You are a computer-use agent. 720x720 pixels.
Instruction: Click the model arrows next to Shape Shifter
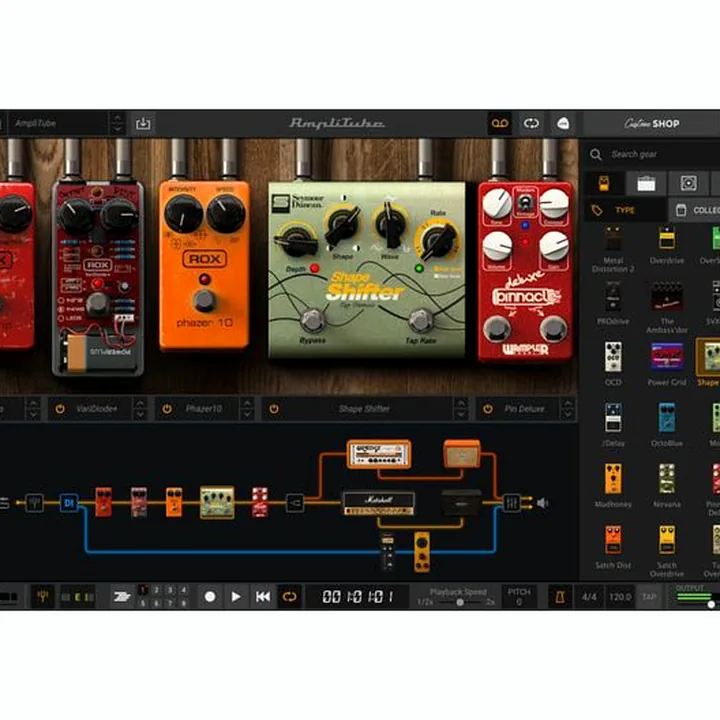(x=461, y=409)
